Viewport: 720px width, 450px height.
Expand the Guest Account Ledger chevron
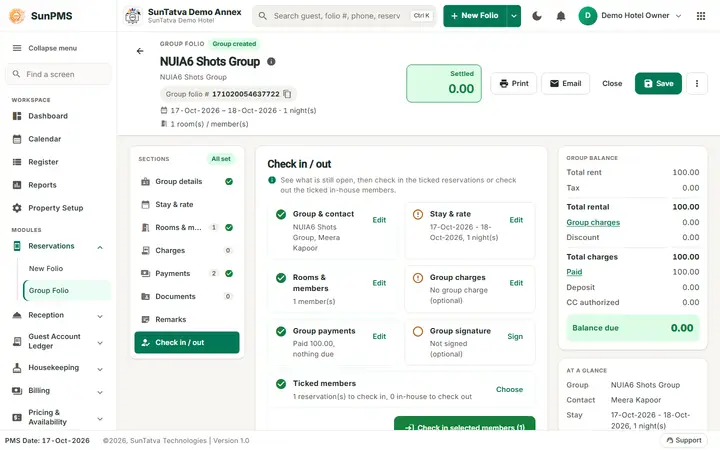coord(100,343)
